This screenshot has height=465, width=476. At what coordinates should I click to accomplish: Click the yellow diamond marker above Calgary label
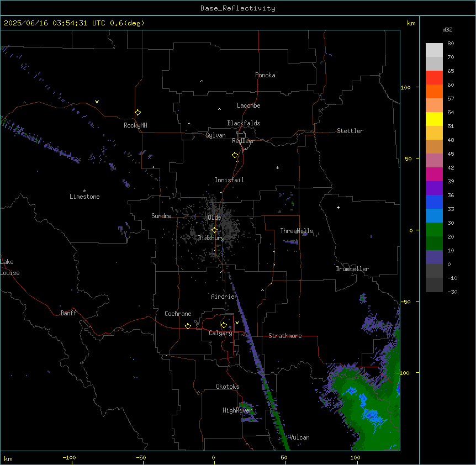tap(224, 325)
